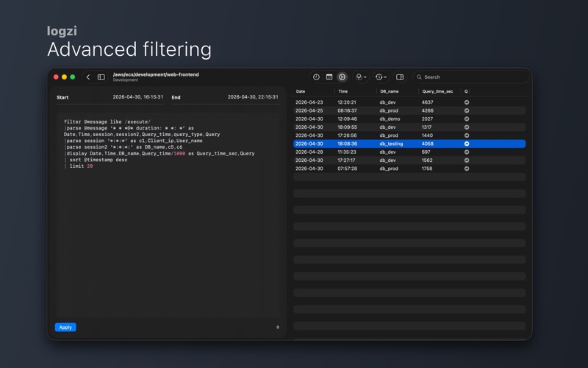Click the log group path /aws/ecs/development/web-frontend
This screenshot has height=368, width=588.
point(156,74)
